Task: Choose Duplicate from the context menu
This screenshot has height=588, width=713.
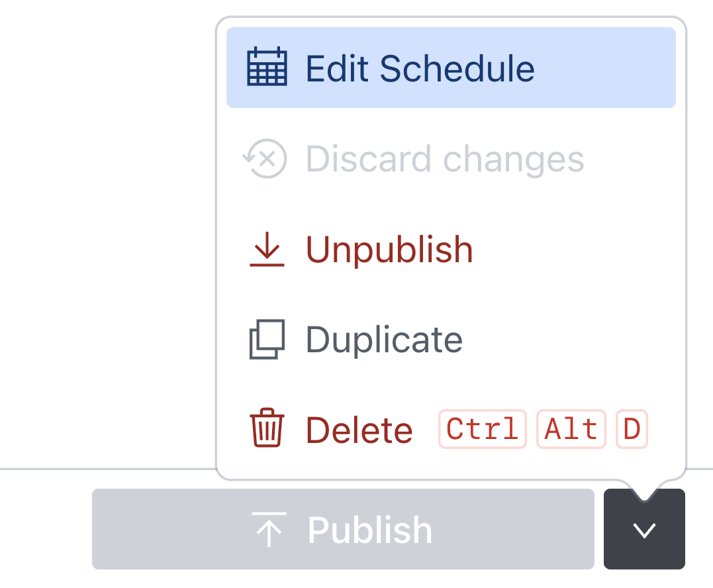Action: [x=383, y=338]
